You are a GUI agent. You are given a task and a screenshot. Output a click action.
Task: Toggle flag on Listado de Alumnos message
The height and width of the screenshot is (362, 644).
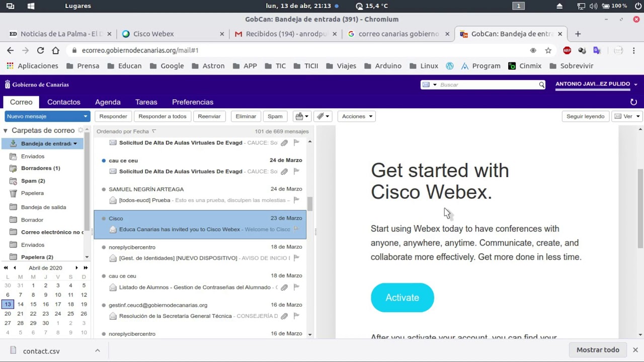(x=296, y=287)
